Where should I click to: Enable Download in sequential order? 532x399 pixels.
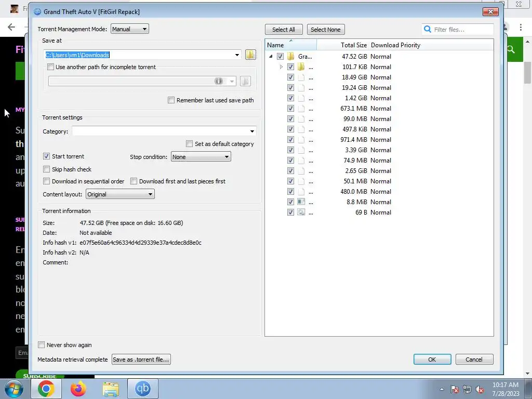point(46,181)
